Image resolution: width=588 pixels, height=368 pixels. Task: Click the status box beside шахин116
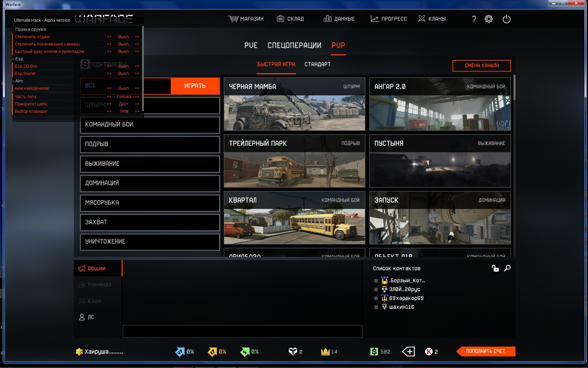(x=376, y=307)
